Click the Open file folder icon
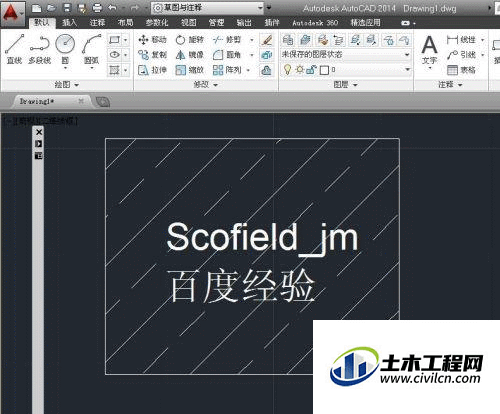500x414 pixels. point(51,8)
